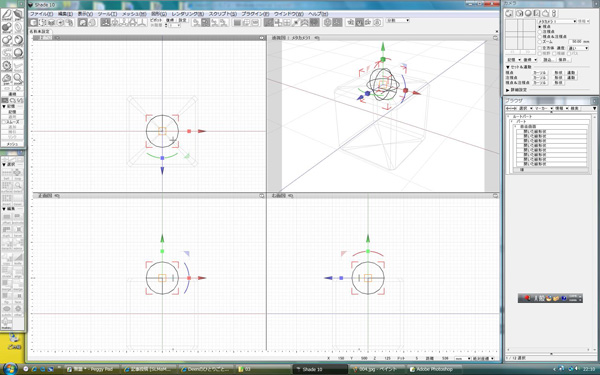Click the 保存 button in the Camera panel
This screenshot has width=600, height=375.
pyautogui.click(x=563, y=60)
